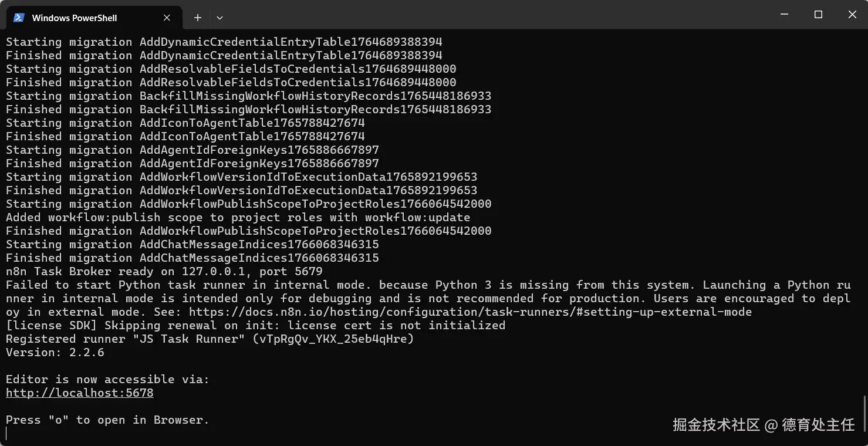Viewport: 868px width, 446px height.
Task: Click the "Editor is now accessible via:" text
Action: click(107, 379)
